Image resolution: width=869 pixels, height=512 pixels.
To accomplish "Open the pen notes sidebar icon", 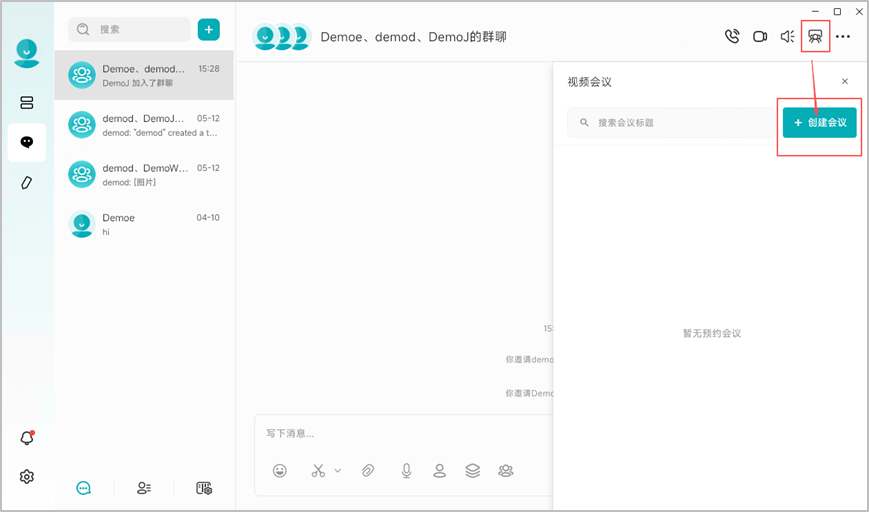I will click(27, 183).
